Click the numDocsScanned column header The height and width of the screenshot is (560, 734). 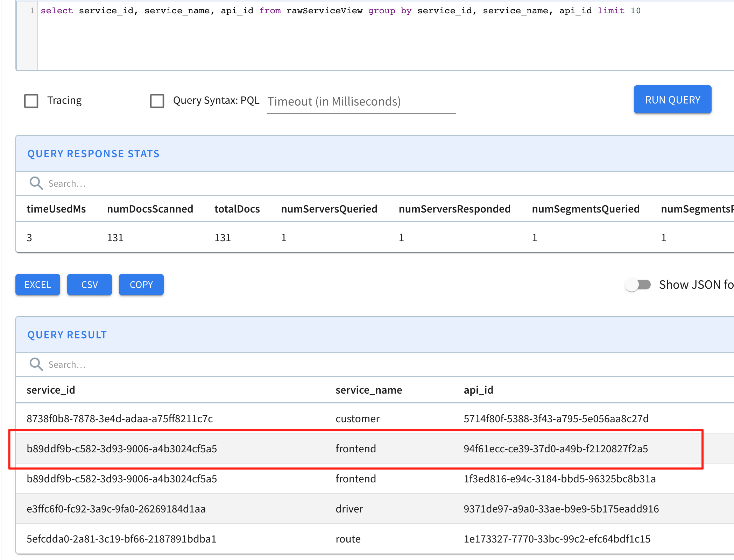150,209
